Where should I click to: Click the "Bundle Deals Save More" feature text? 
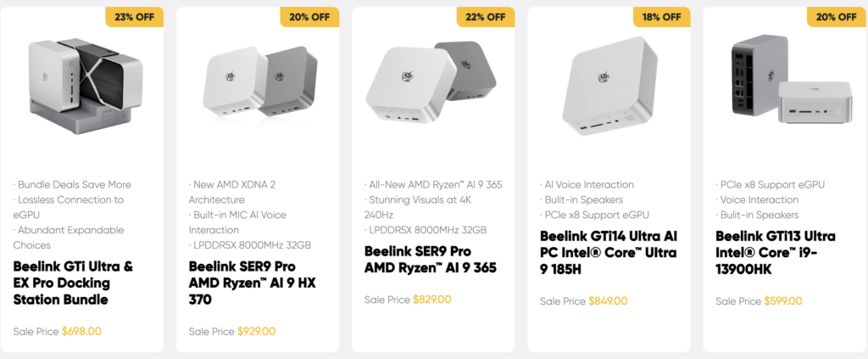point(73,184)
